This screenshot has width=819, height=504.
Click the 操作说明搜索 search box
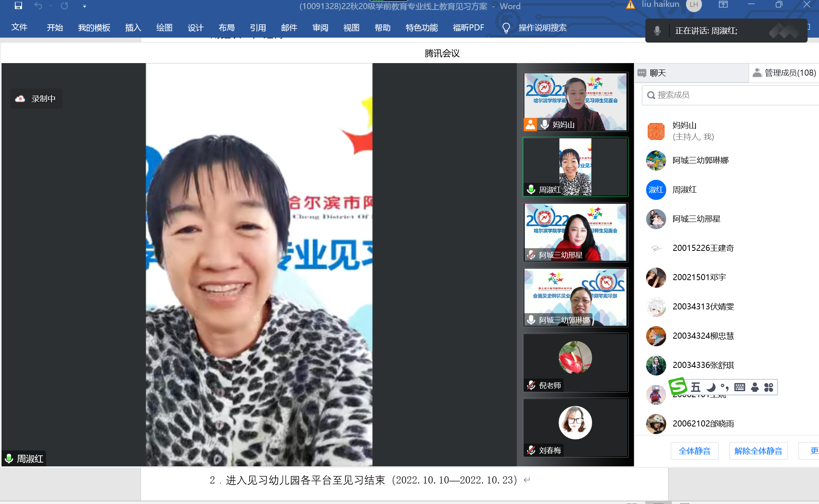[x=542, y=28]
